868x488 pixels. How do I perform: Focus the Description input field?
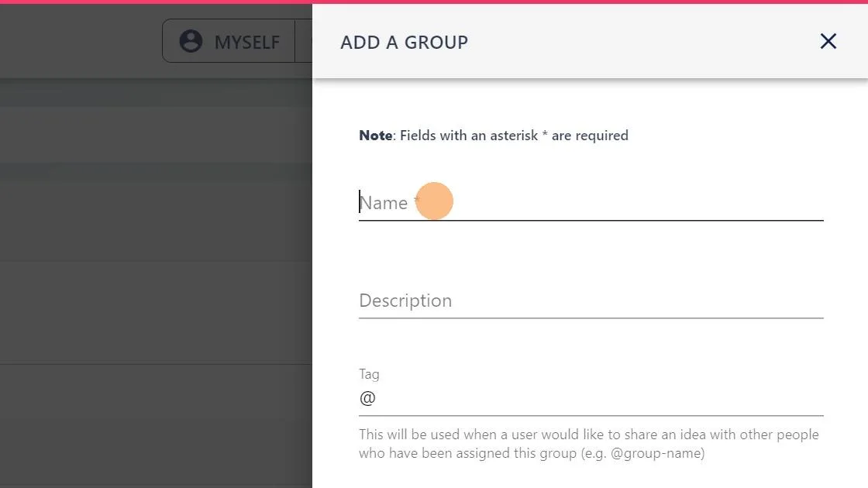[x=591, y=301]
